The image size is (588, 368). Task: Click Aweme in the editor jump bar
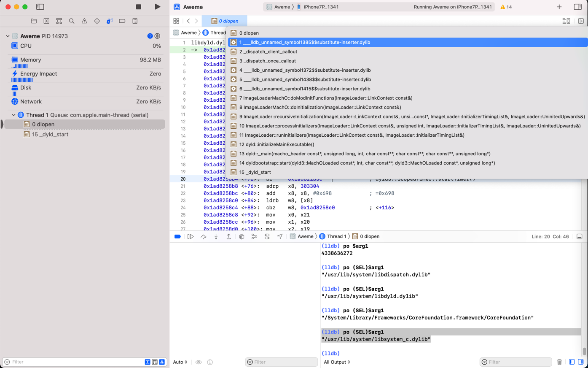click(x=185, y=32)
